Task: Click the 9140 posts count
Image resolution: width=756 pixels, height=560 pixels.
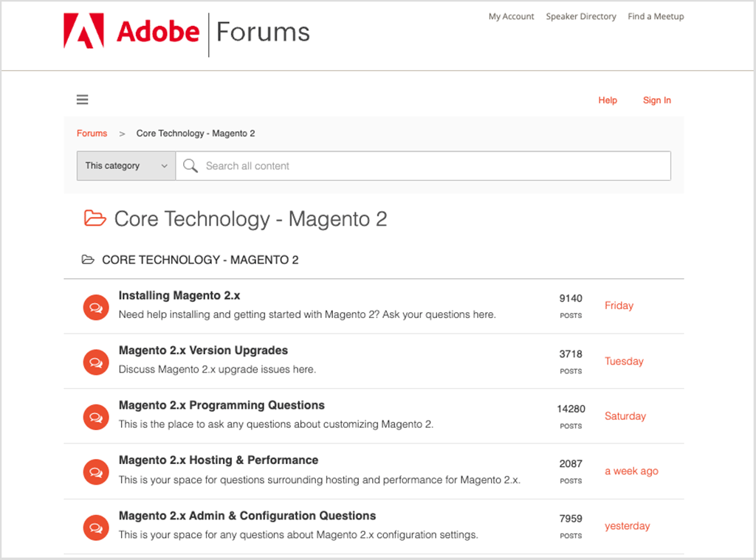Action: tap(571, 299)
